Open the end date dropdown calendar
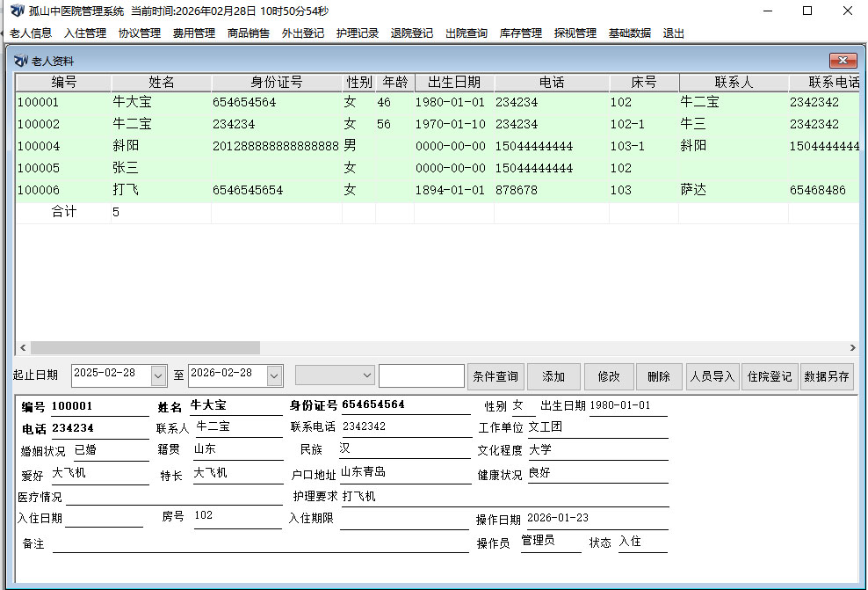This screenshot has width=868, height=590. [x=275, y=375]
